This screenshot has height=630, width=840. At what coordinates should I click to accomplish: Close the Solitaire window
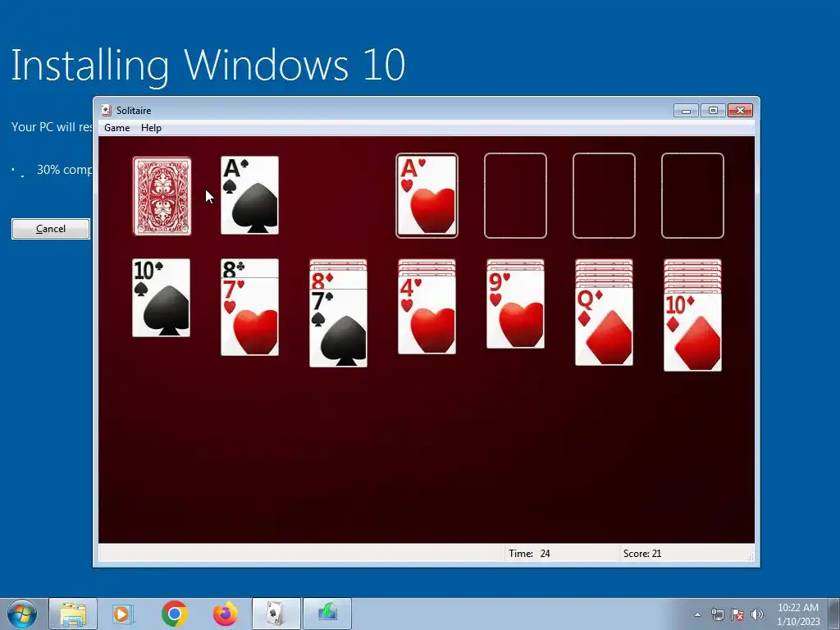coord(740,111)
